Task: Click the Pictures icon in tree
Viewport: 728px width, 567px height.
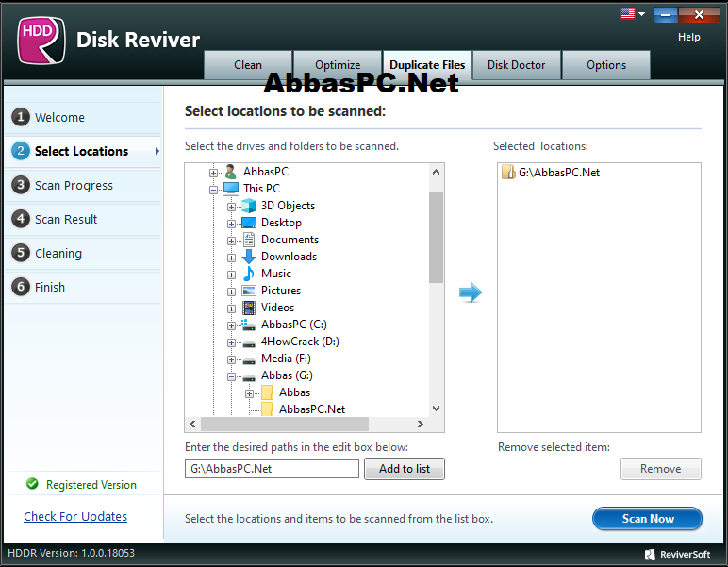Action: 249,291
